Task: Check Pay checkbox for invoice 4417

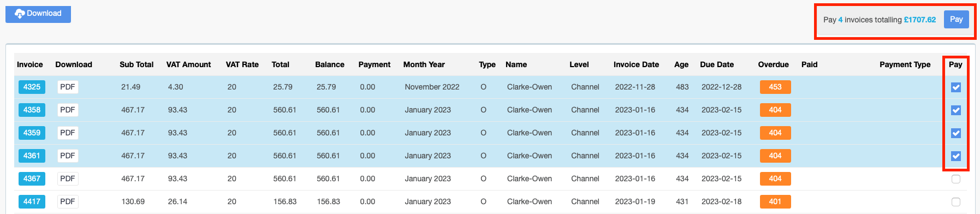Action: click(x=956, y=202)
